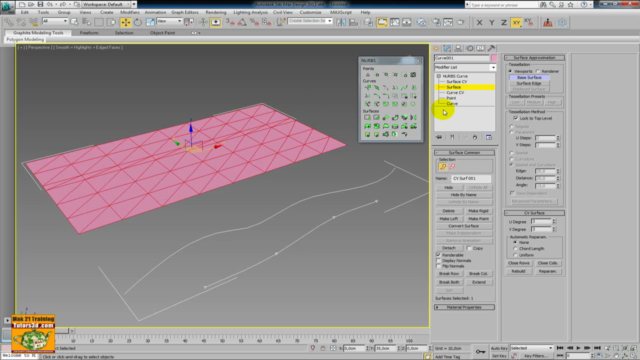Toggle the Copy checkbox beside Detach
The width and height of the screenshot is (640, 360).
click(x=469, y=248)
